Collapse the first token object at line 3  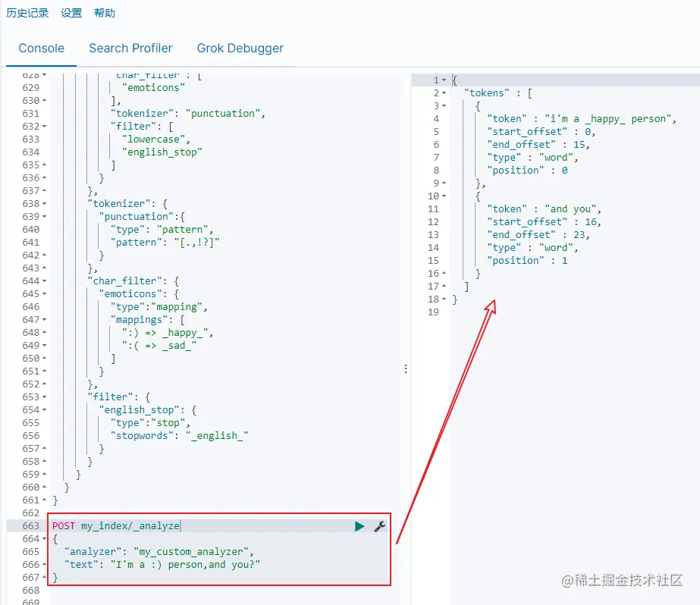444,106
